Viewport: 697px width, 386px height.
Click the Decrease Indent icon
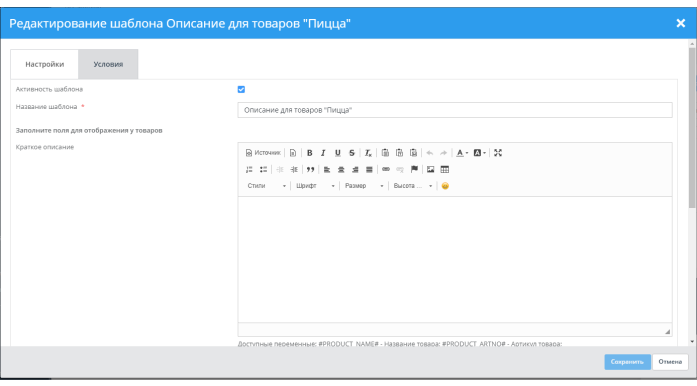[x=280, y=169]
